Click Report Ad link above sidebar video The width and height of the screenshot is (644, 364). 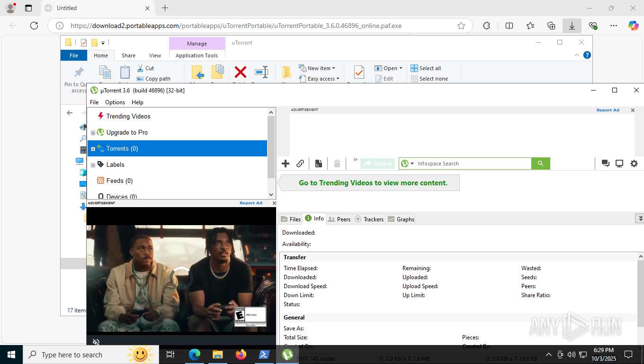click(x=250, y=203)
